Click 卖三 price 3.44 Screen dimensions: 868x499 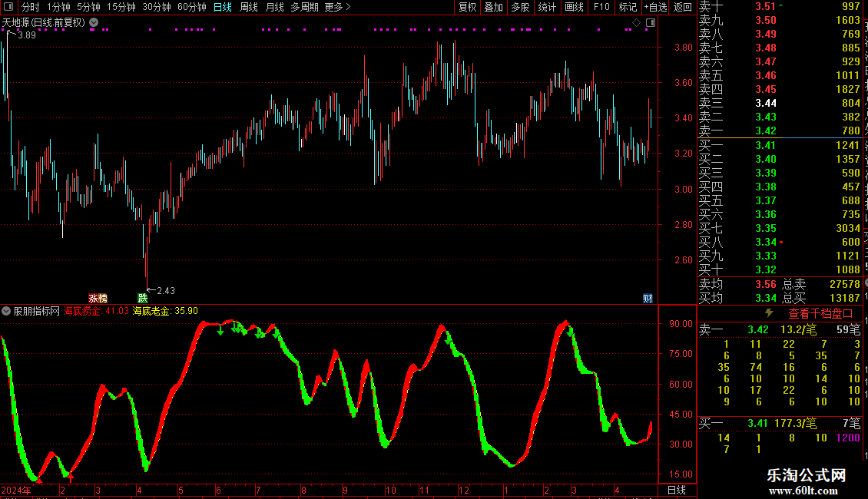click(x=766, y=103)
